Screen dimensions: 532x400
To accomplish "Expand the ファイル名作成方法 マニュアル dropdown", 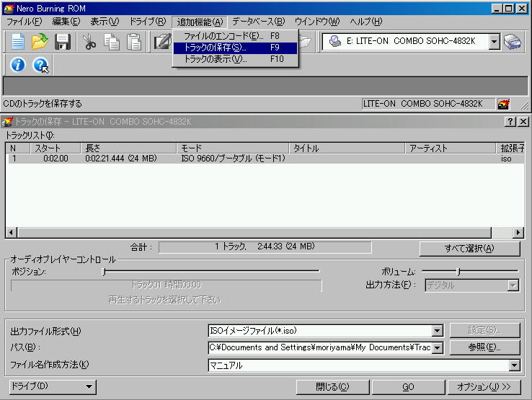I will (x=514, y=365).
